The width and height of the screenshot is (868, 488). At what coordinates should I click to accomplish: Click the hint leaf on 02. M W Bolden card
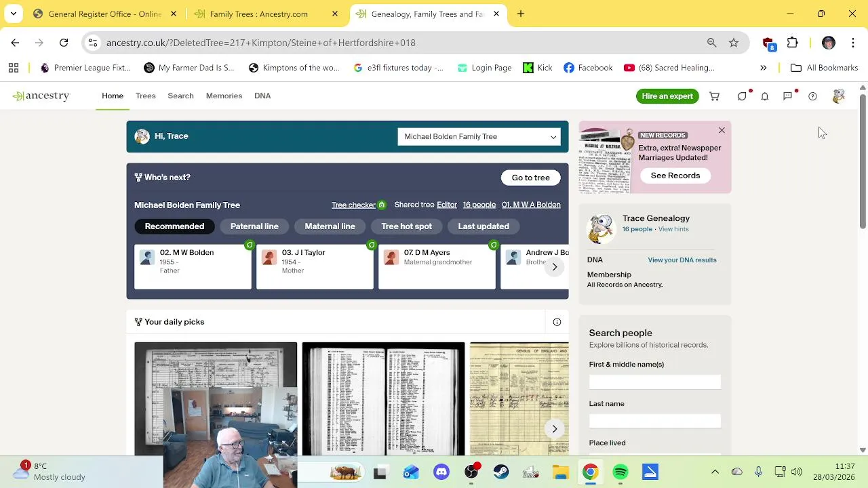tap(250, 245)
